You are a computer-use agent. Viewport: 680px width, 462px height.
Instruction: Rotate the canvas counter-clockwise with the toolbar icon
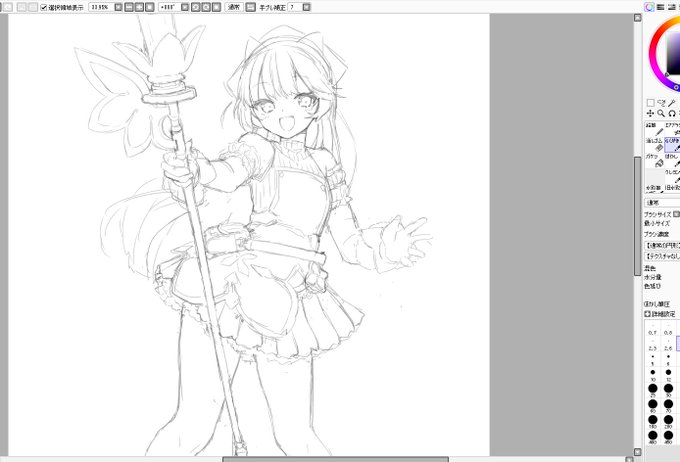click(196, 7)
